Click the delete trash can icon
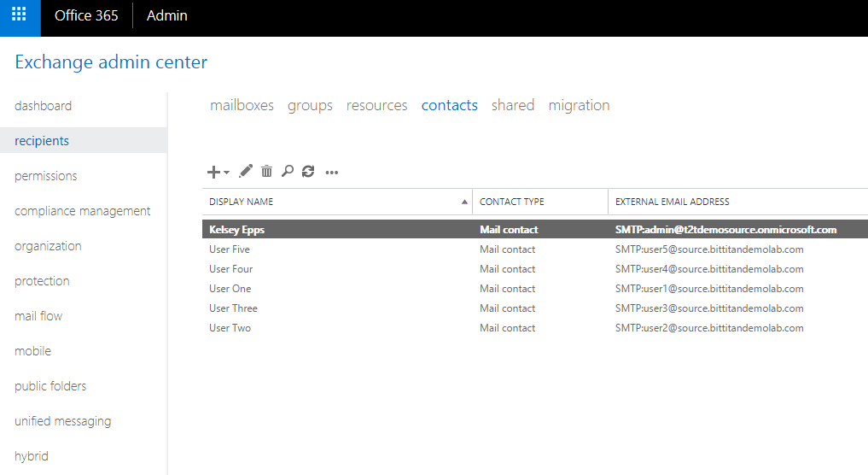Image resolution: width=868 pixels, height=475 pixels. 267,171
